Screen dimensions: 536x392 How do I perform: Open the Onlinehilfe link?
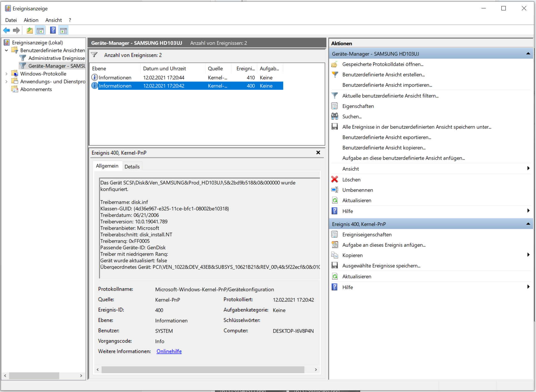[169, 351]
